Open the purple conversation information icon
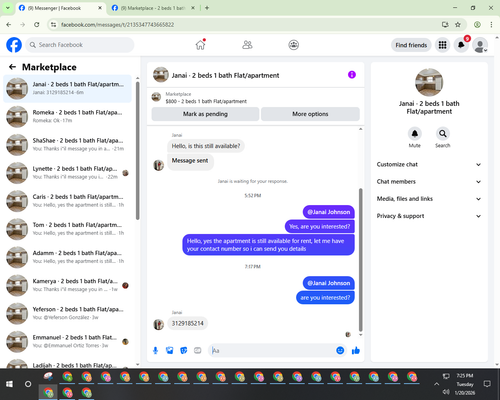This screenshot has width=500, height=400. click(x=352, y=75)
